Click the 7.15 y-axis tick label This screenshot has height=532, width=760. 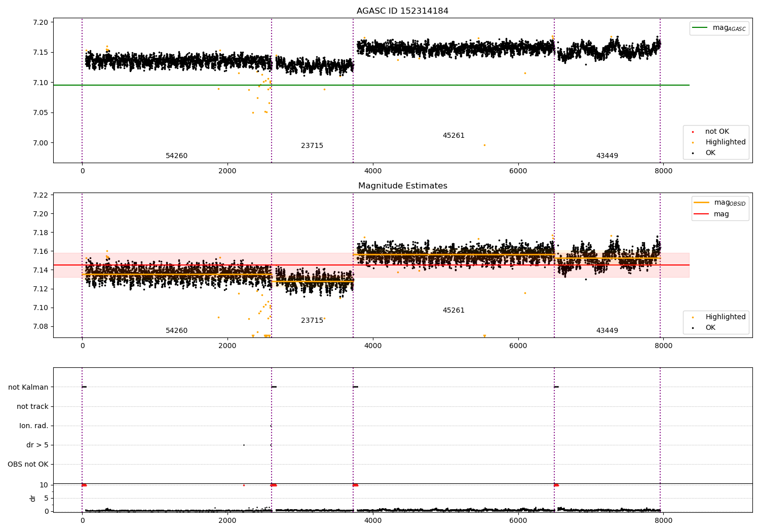point(41,53)
